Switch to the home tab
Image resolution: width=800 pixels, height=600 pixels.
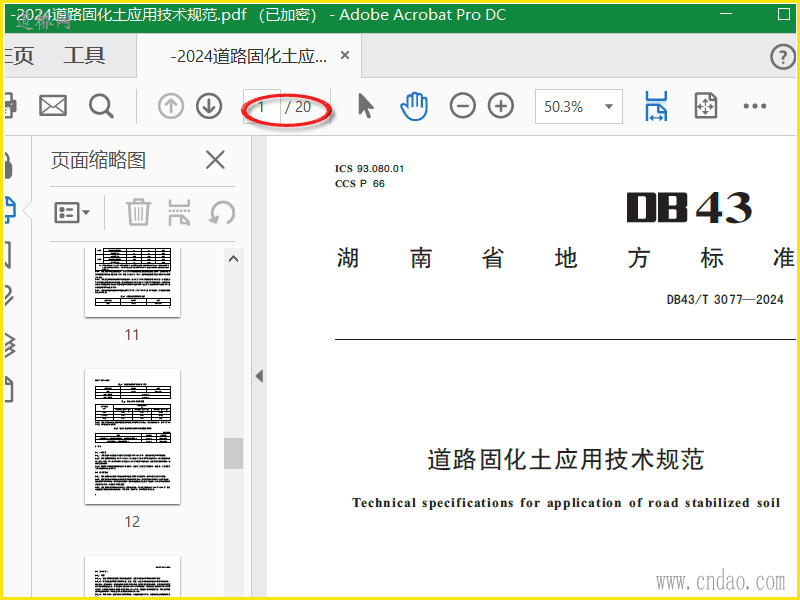19,56
